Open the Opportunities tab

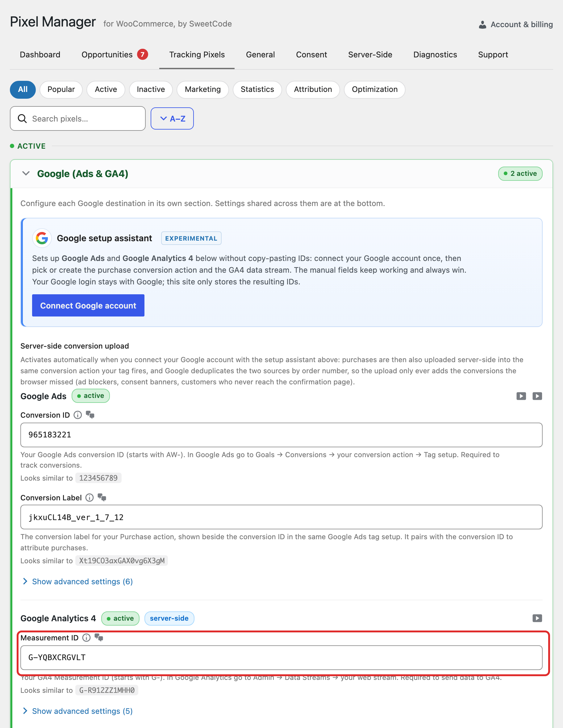[115, 55]
